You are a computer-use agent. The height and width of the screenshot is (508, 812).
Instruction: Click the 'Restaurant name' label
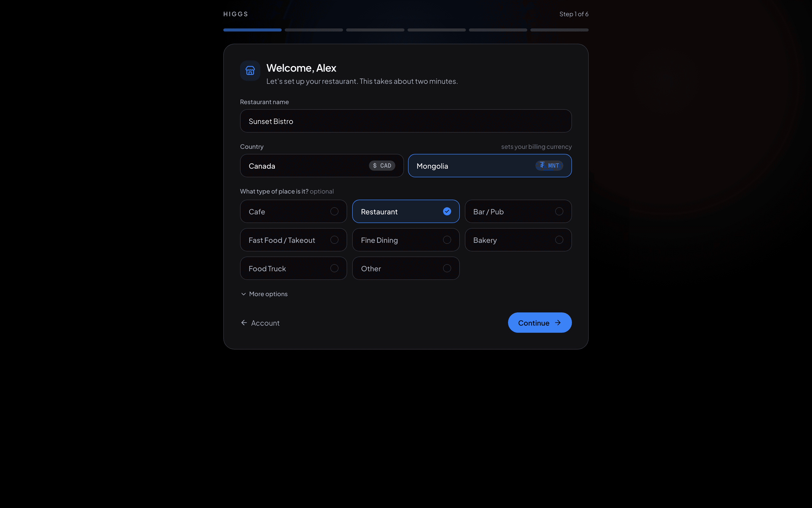pyautogui.click(x=264, y=102)
